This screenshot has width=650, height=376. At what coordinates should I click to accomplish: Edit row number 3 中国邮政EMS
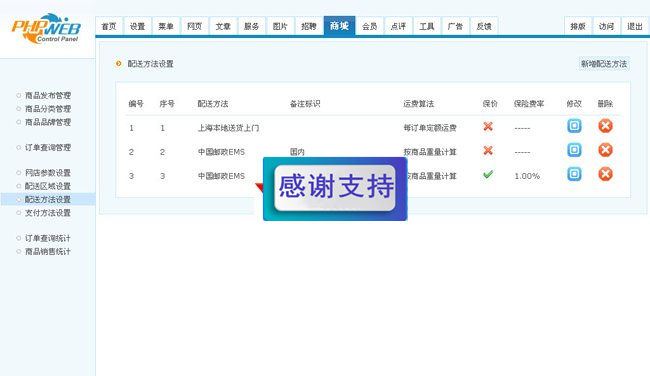click(x=574, y=174)
